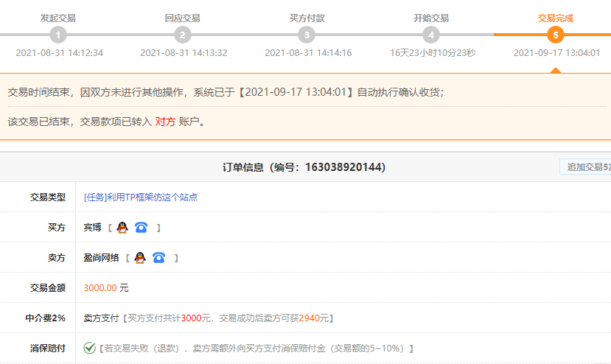Click the QQ penguin icon next to buyer 宾博
This screenshot has height=364, width=611.
122,228
